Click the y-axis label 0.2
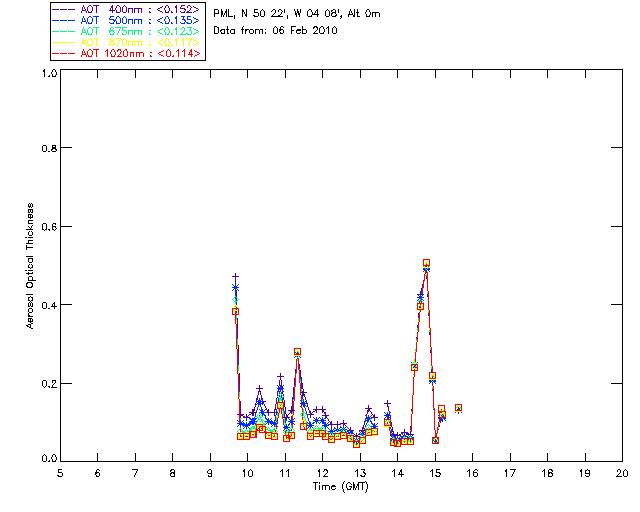This screenshot has height=512, width=640. point(49,384)
